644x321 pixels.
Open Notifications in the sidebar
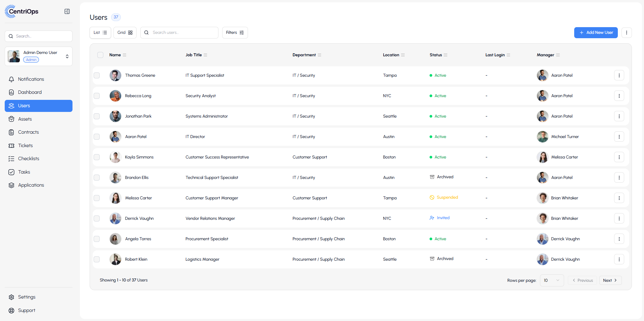tap(39, 79)
